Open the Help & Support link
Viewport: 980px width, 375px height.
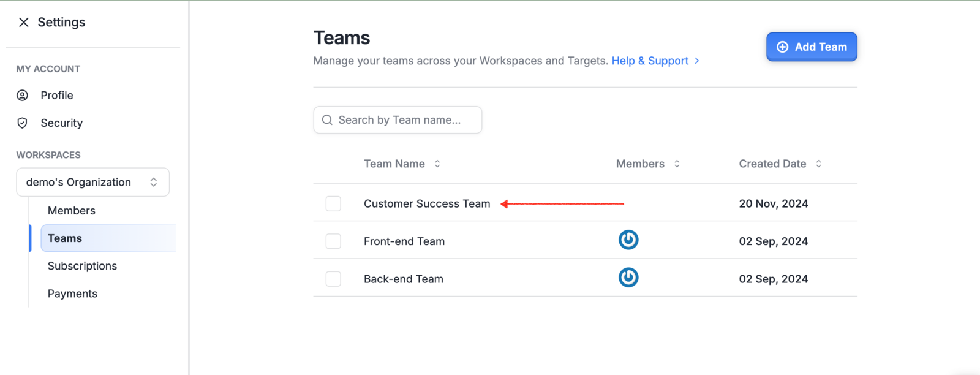point(650,61)
